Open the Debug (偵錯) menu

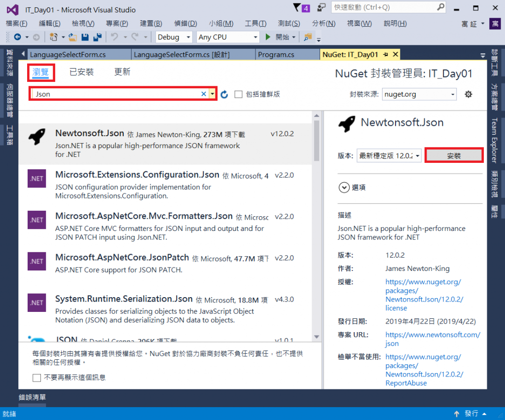pos(185,24)
